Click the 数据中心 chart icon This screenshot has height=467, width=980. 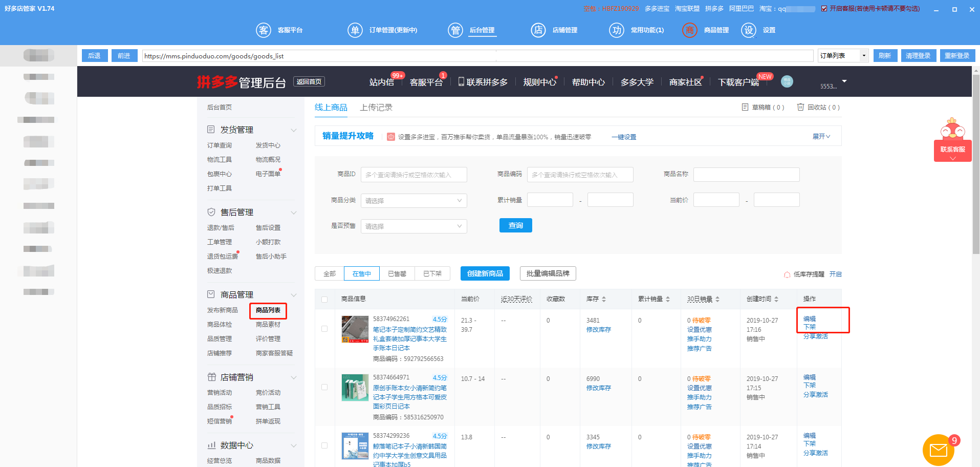pos(211,445)
